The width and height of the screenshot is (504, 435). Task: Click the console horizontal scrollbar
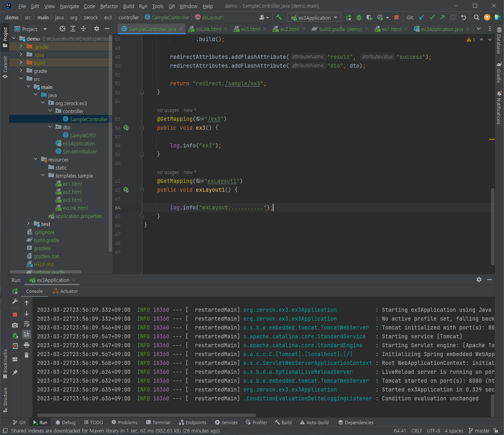pos(147,415)
